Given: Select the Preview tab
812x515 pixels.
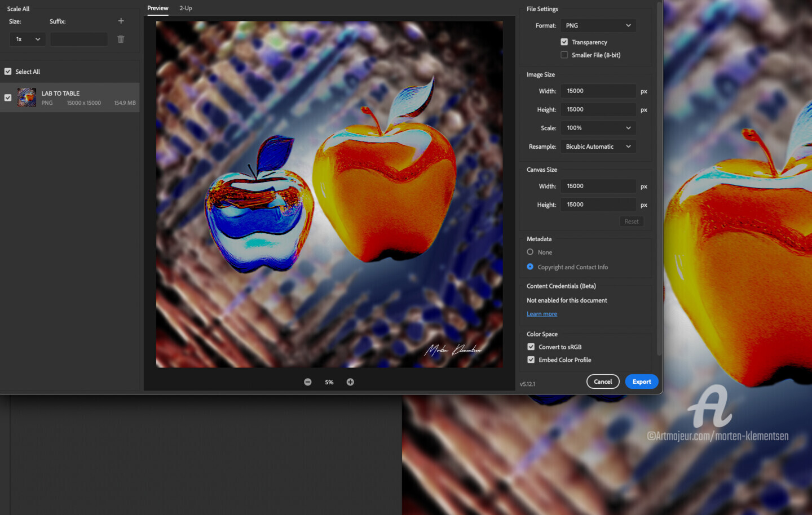Looking at the screenshot, I should coord(158,8).
